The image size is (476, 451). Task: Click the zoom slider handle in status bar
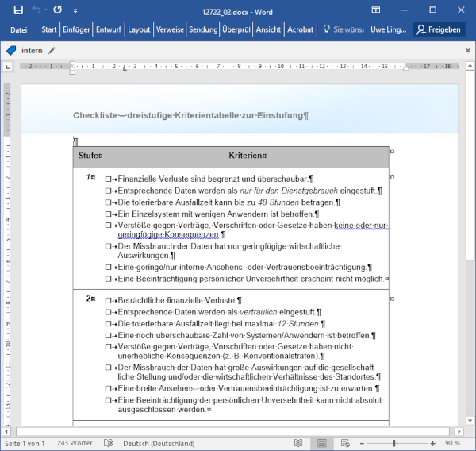pos(393,443)
